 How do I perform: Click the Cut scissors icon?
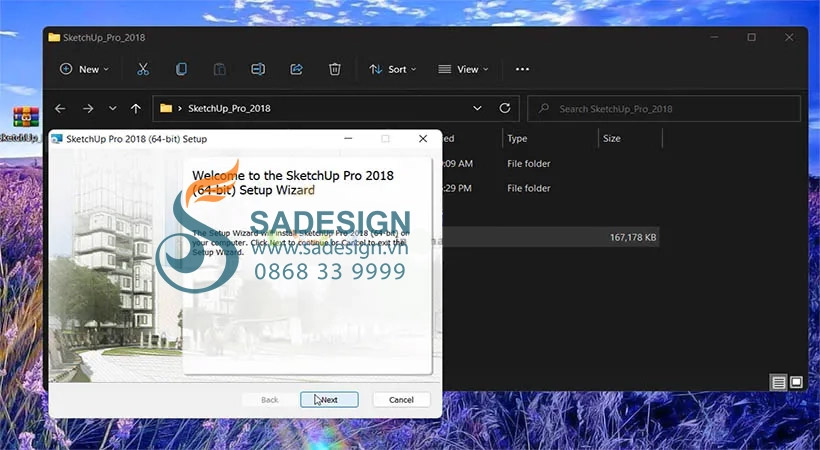(143, 69)
